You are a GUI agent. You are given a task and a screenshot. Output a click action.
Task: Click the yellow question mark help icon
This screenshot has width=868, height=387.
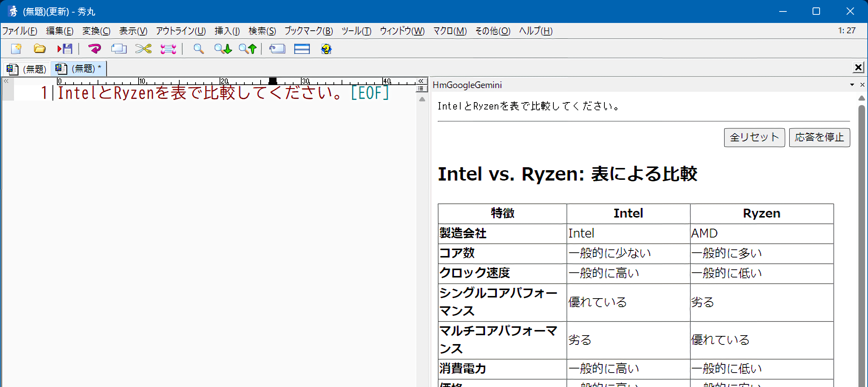click(326, 49)
